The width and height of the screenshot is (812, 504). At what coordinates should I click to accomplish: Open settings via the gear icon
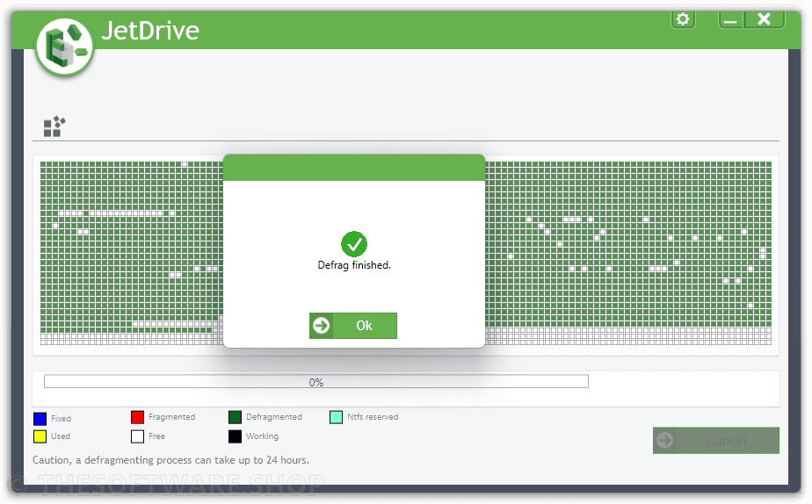(x=683, y=19)
